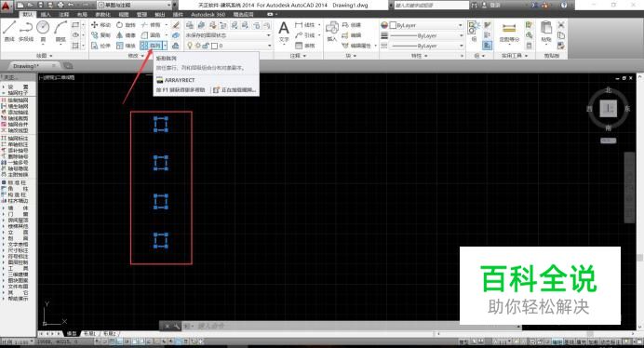Toggle layer freeze sun icon

click(197, 46)
